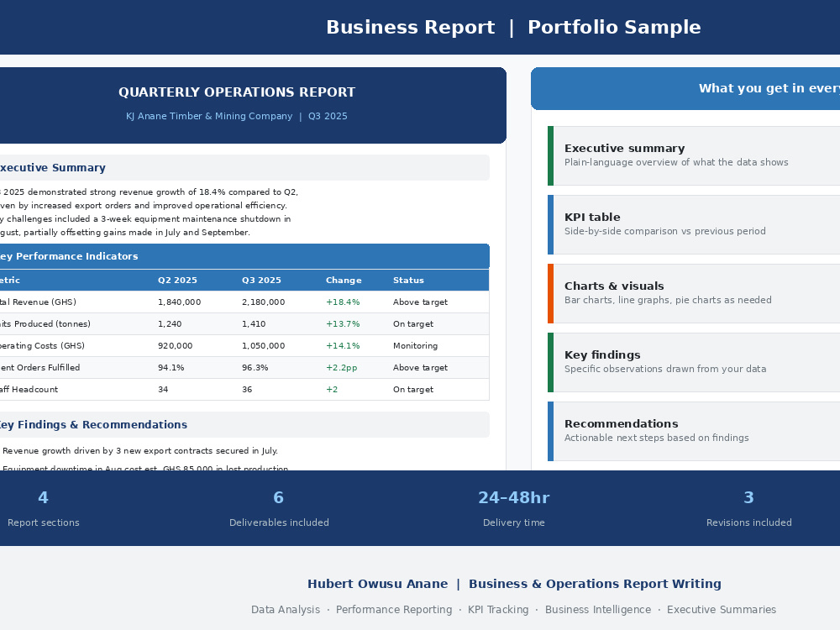The width and height of the screenshot is (840, 630).
Task: Click the Change column header
Action: click(344, 281)
